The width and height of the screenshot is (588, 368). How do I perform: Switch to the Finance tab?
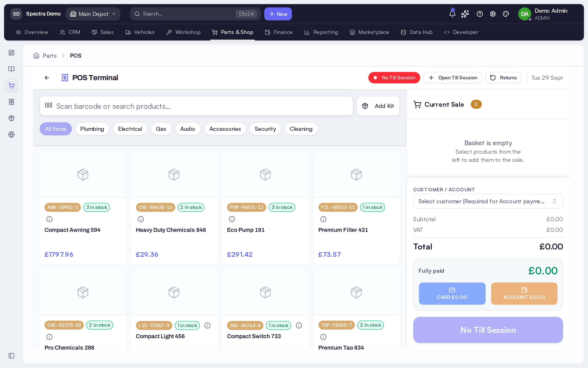[279, 32]
